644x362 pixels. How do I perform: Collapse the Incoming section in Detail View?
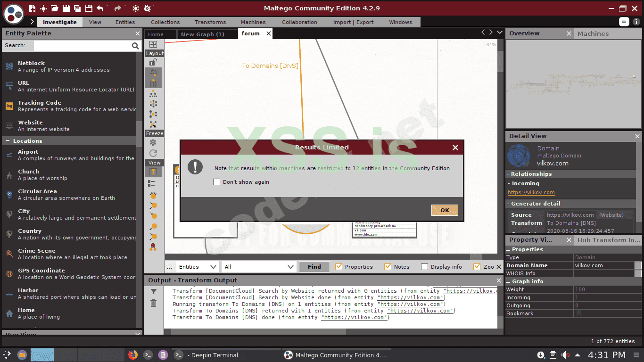(x=509, y=183)
